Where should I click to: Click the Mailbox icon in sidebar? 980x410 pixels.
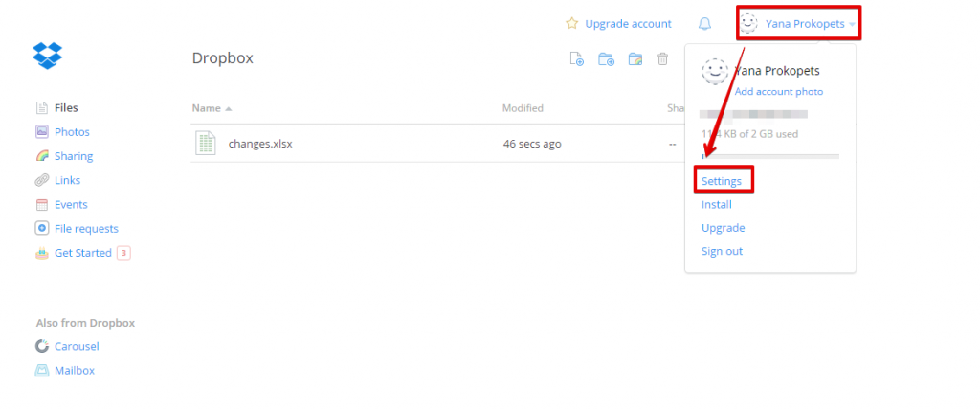42,371
